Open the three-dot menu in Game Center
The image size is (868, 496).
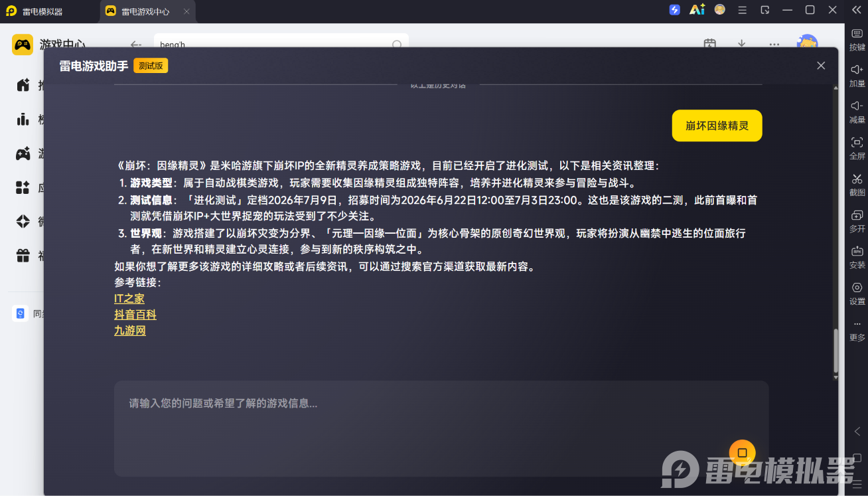click(774, 44)
